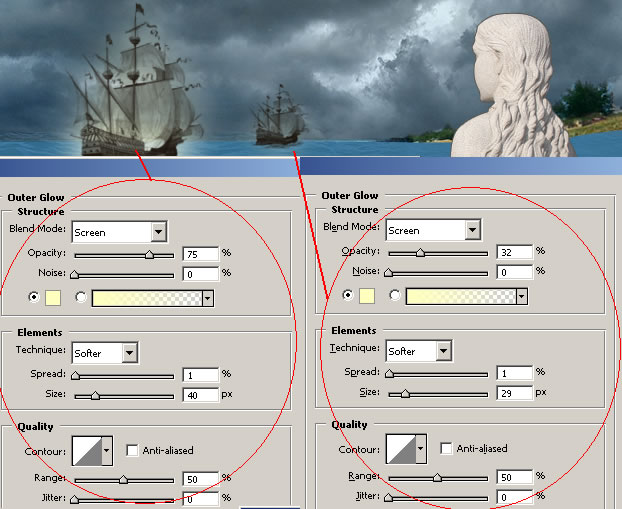Click the Opacity slider handle at 32
The height and width of the screenshot is (509, 622).
(420, 252)
